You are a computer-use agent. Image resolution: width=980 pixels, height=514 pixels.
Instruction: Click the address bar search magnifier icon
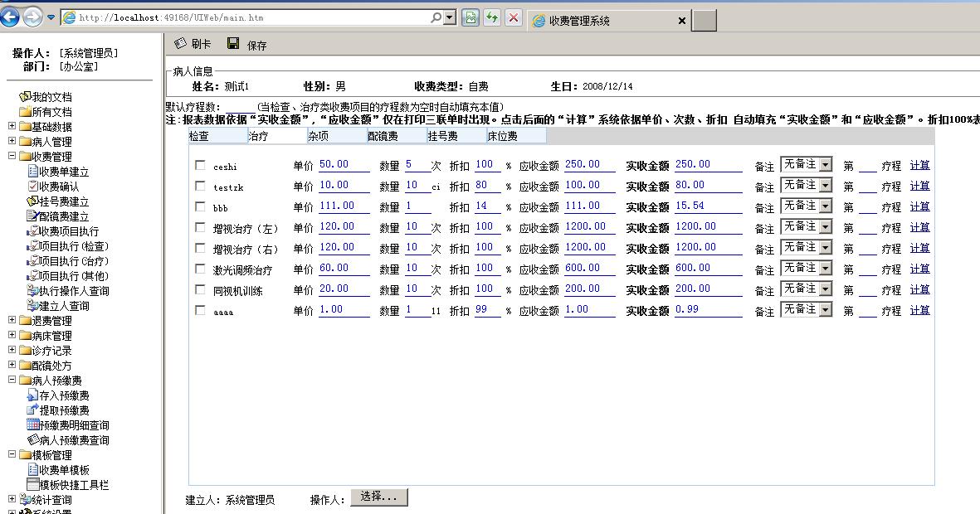point(436,17)
